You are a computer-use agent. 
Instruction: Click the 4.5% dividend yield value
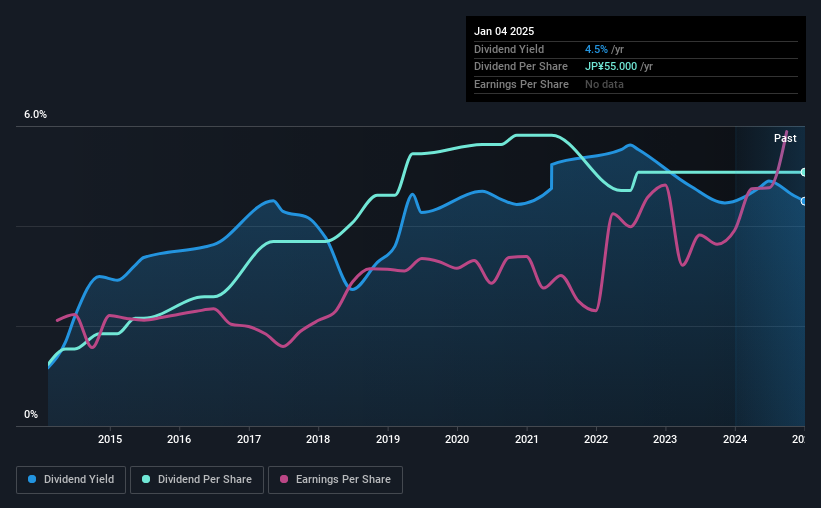[596, 49]
